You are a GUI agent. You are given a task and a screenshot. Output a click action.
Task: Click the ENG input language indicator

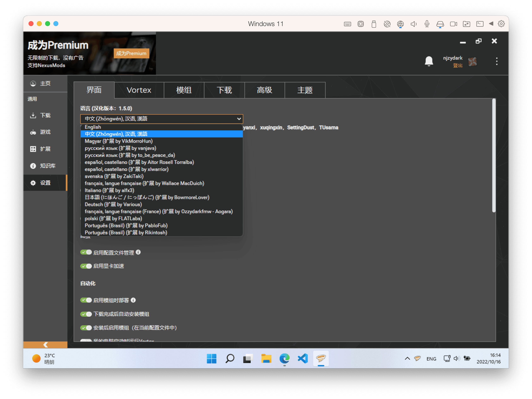point(431,359)
